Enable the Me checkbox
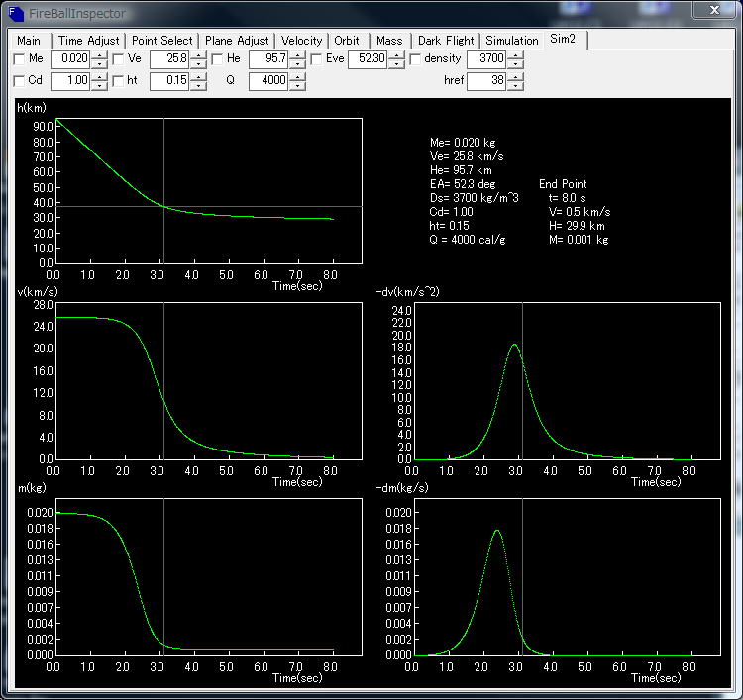 (x=20, y=59)
